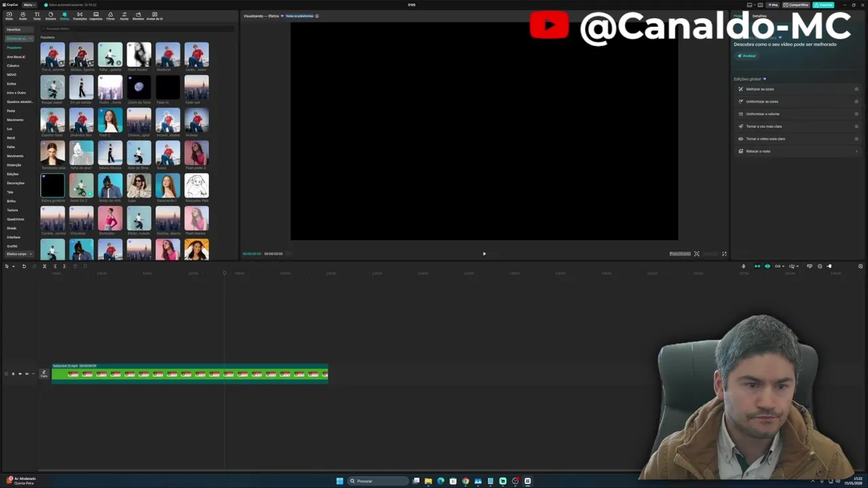This screenshot has height=488, width=868.
Task: Click the Analisar button
Action: point(747,56)
